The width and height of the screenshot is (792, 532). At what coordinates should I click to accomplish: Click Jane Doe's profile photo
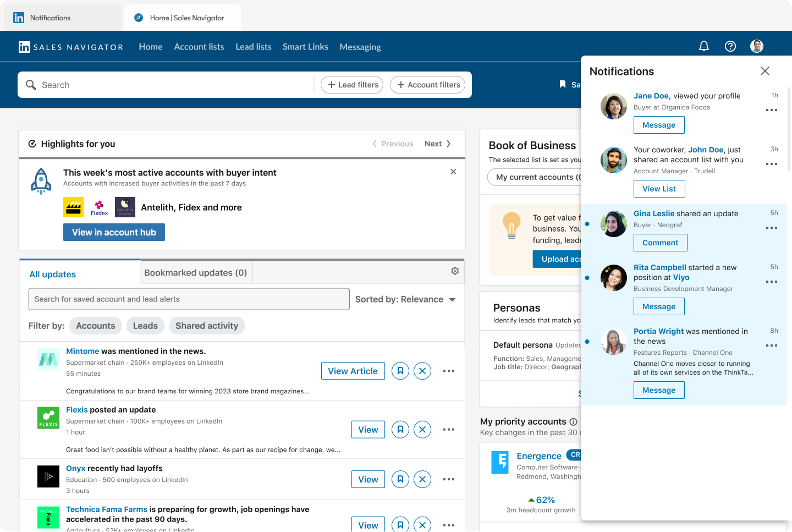click(x=614, y=106)
